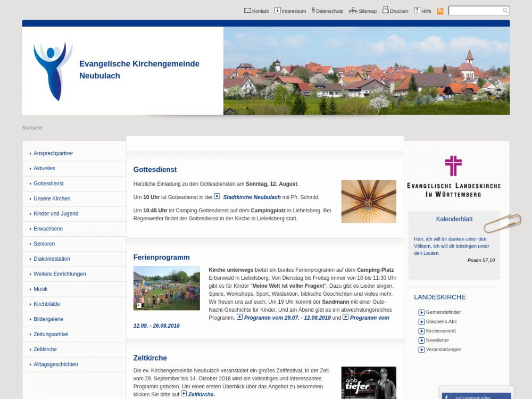Open the Hilfe question mark icon

click(417, 11)
